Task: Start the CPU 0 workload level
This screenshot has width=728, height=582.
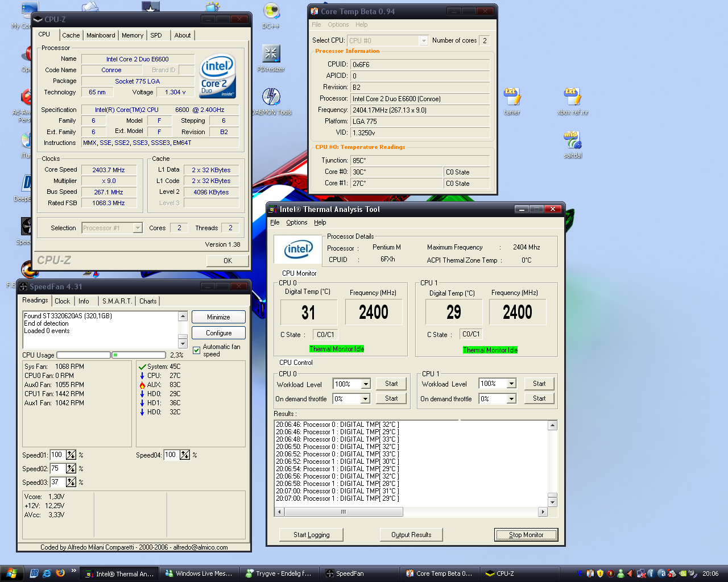Action: pos(391,384)
